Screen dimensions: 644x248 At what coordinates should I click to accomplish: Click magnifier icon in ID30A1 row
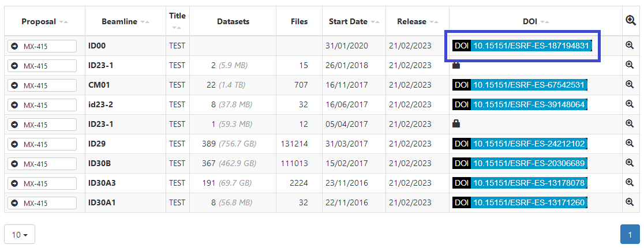pyautogui.click(x=630, y=202)
